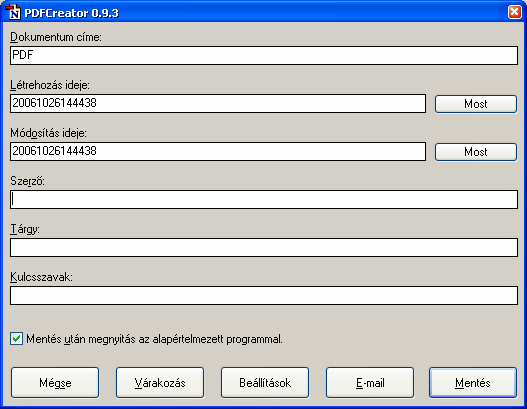Click the PDFCreator 0.9.3 title text
527x409 pixels.
coord(71,13)
